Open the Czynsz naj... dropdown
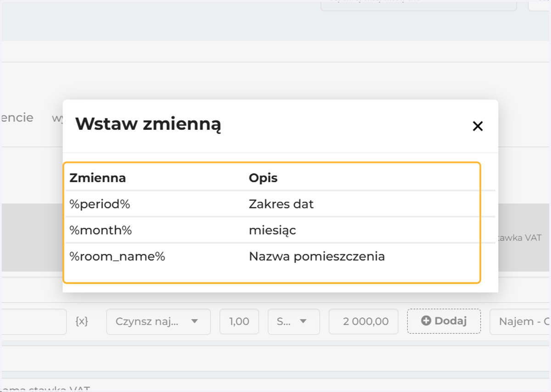The width and height of the screenshot is (551, 392). click(x=158, y=321)
